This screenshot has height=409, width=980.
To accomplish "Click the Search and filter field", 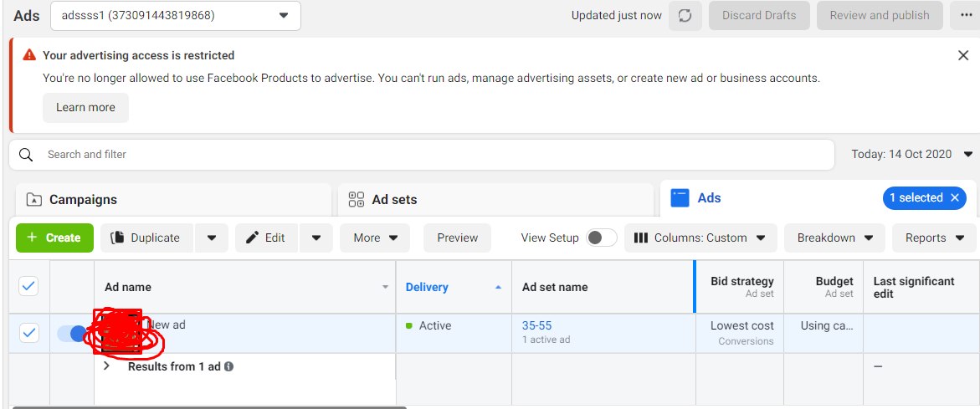I will (422, 154).
